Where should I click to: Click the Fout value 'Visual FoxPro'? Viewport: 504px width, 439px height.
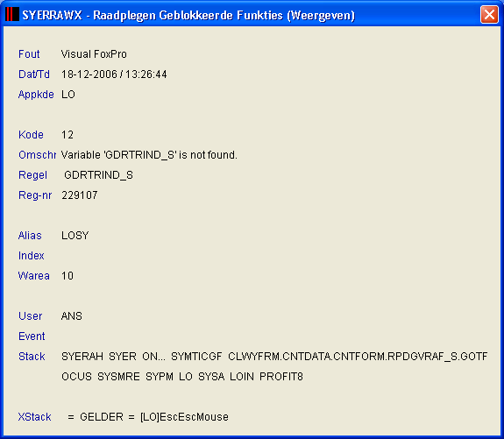[x=94, y=54]
